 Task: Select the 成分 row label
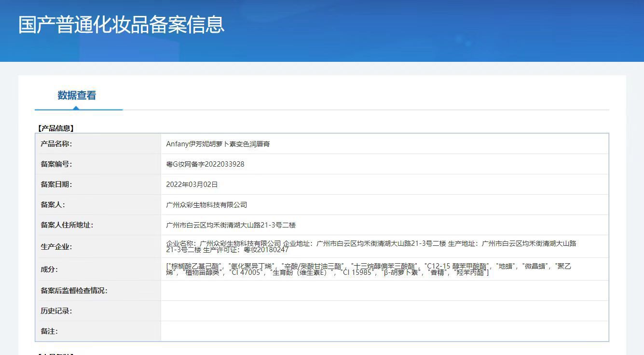coord(49,270)
